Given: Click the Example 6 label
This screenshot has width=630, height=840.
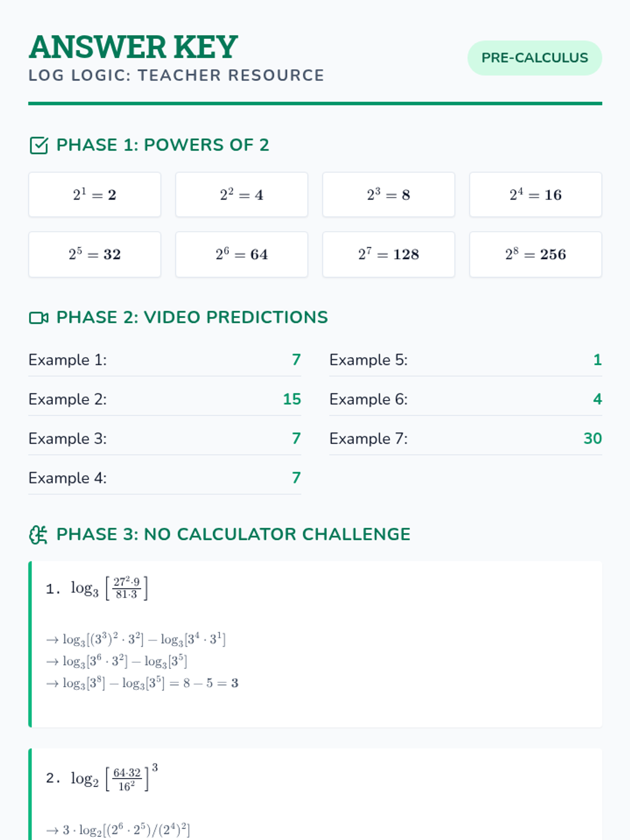Looking at the screenshot, I should point(369,400).
